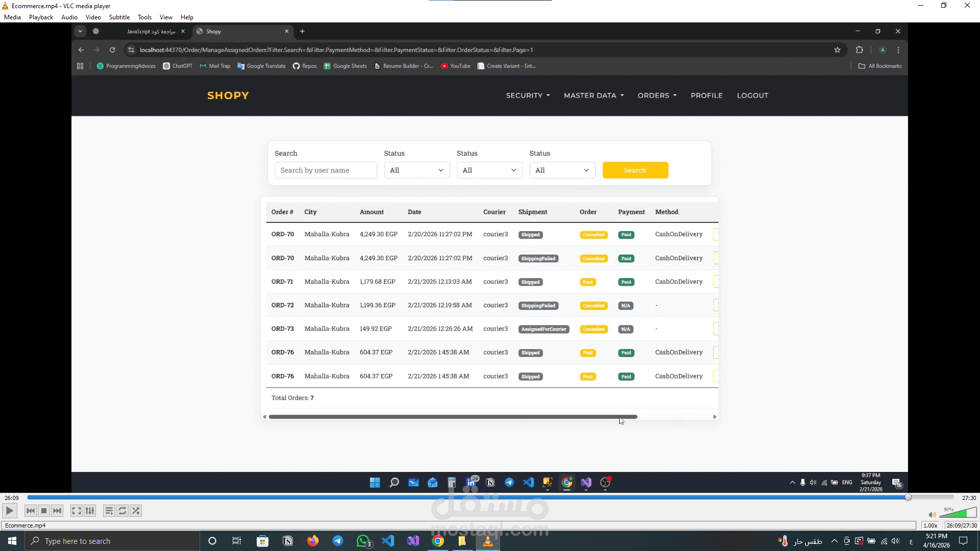Open the View menu
This screenshot has height=551, width=980.
coord(166,17)
